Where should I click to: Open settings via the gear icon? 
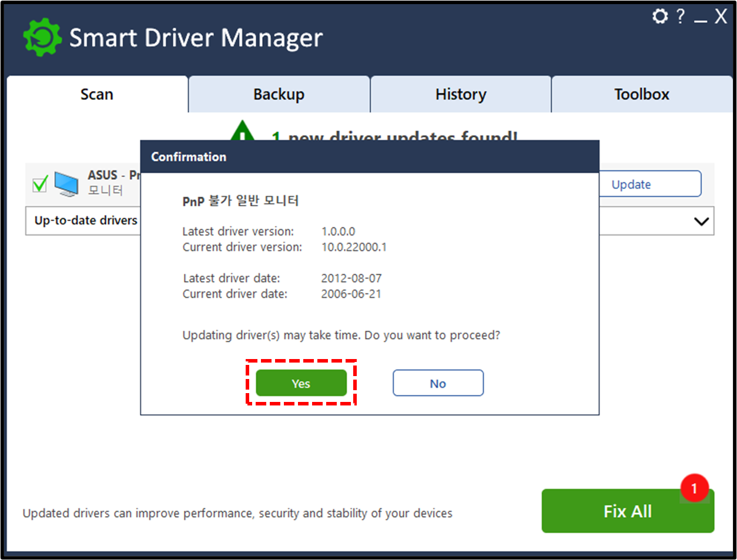(x=660, y=16)
